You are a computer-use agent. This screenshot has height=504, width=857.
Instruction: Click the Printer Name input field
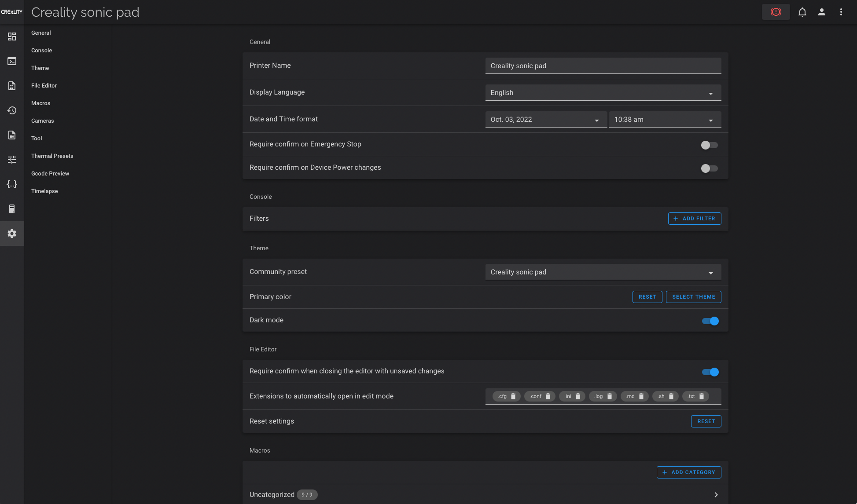point(603,66)
